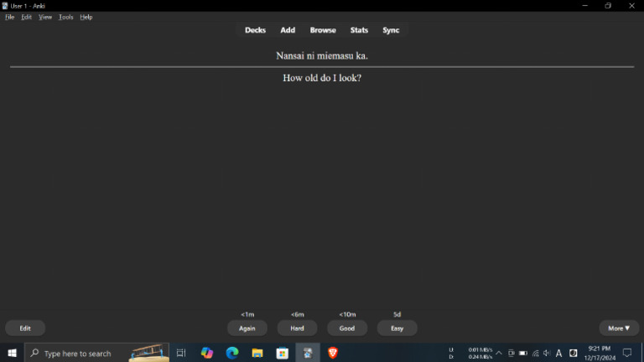The height and width of the screenshot is (362, 644).
Task: Launch Copilot from the taskbar
Action: 207,353
